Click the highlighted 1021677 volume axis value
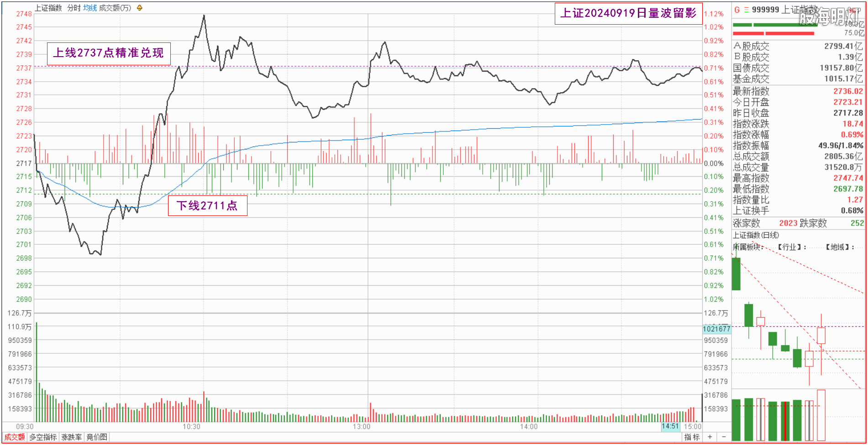The height and width of the screenshot is (445, 868). 717,329
